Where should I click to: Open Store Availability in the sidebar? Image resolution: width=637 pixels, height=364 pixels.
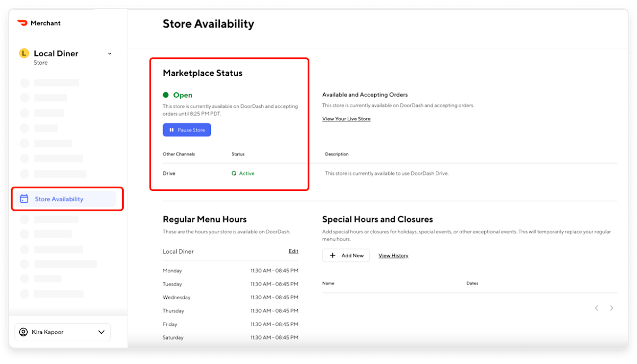[x=64, y=199]
